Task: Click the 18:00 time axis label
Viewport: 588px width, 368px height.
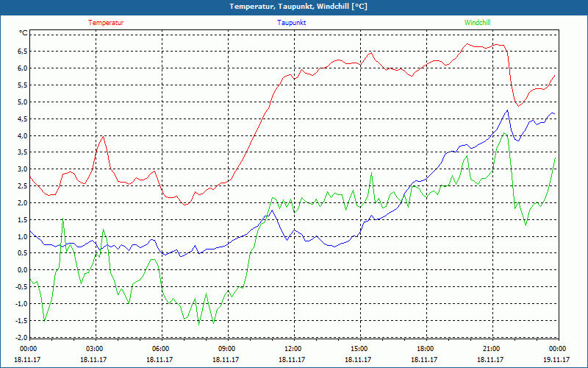Action: [x=425, y=349]
